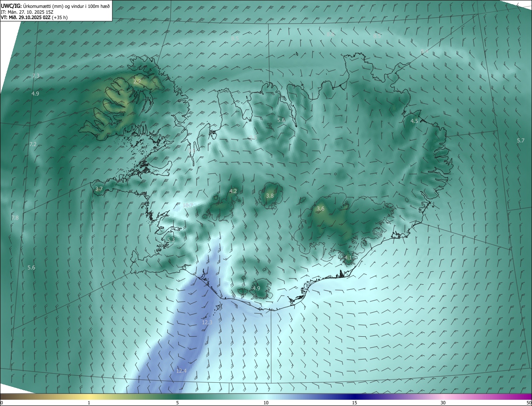The width and height of the screenshot is (532, 406).
Task: Click the UWC/IG title line in the header box
Action: pyautogui.click(x=56, y=5)
